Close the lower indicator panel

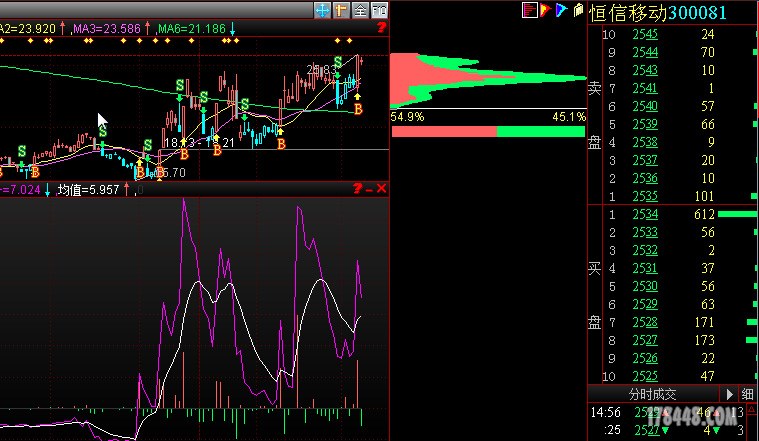click(x=381, y=188)
